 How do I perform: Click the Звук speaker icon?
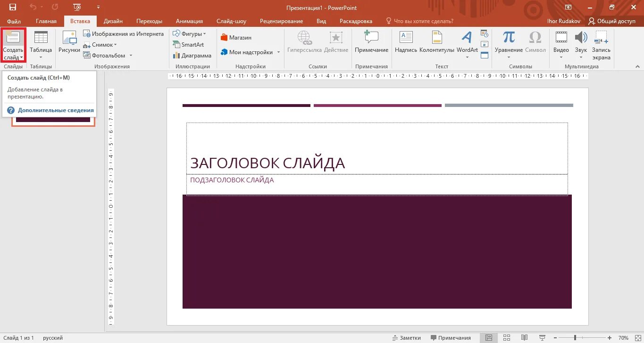[x=581, y=37]
